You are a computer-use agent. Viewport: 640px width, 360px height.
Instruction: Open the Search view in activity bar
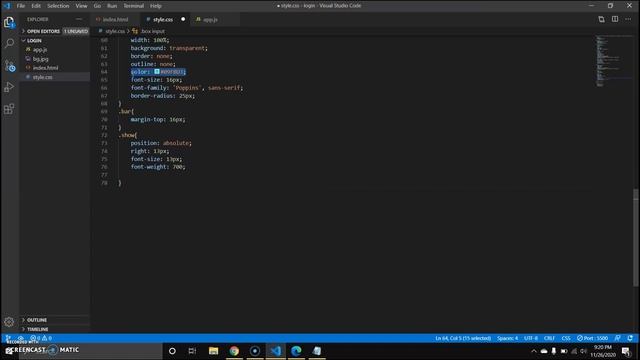pyautogui.click(x=9, y=43)
